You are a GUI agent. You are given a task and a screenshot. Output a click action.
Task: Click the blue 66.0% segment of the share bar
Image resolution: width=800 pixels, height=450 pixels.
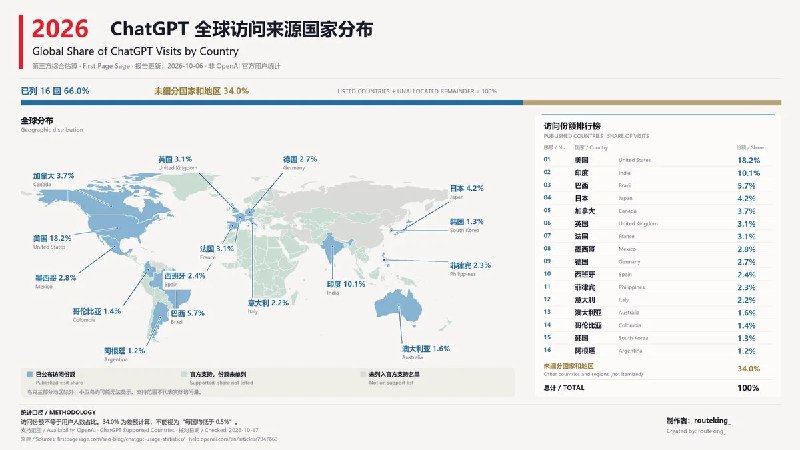[272, 103]
